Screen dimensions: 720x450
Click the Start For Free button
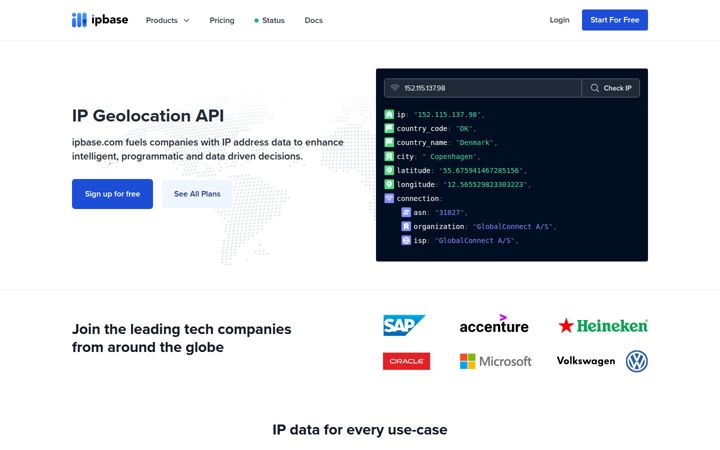tap(615, 20)
